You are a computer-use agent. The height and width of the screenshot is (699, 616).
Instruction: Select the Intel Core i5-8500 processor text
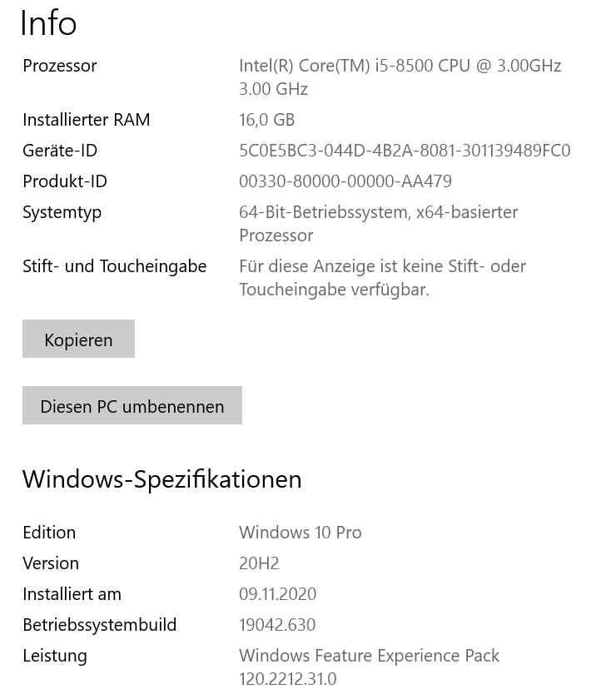[x=400, y=66]
